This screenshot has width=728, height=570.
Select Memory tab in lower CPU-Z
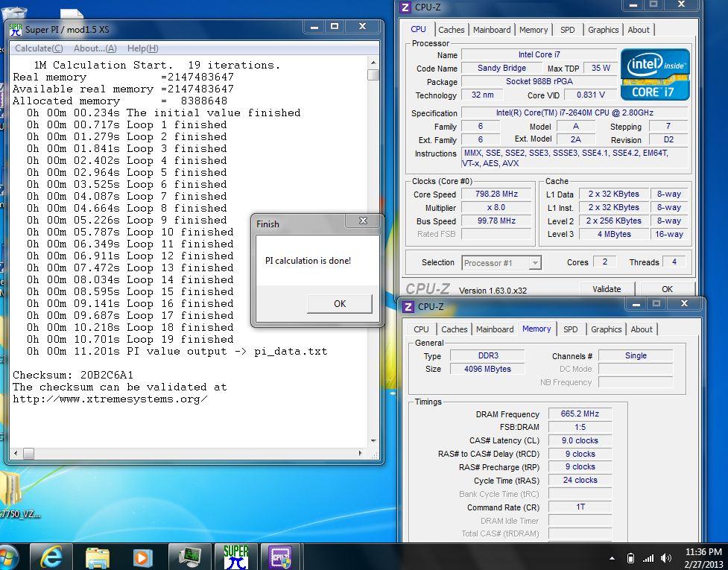click(x=536, y=329)
